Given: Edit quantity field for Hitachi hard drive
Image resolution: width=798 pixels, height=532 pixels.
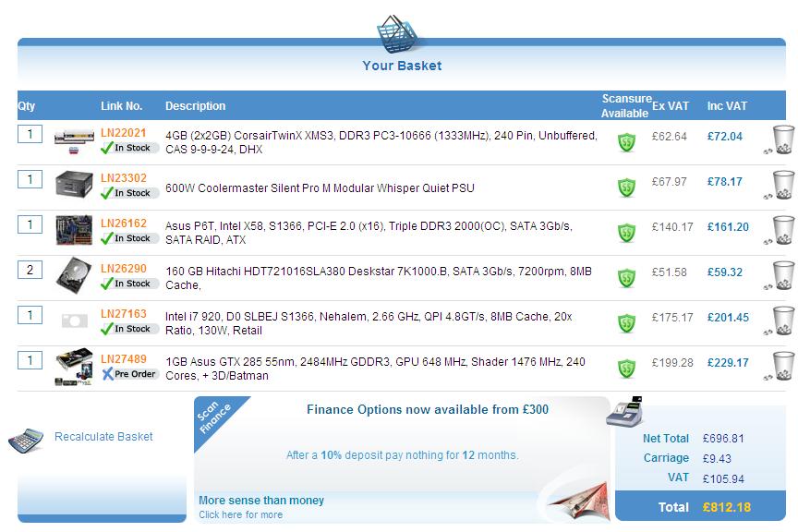Looking at the screenshot, I should [x=30, y=270].
